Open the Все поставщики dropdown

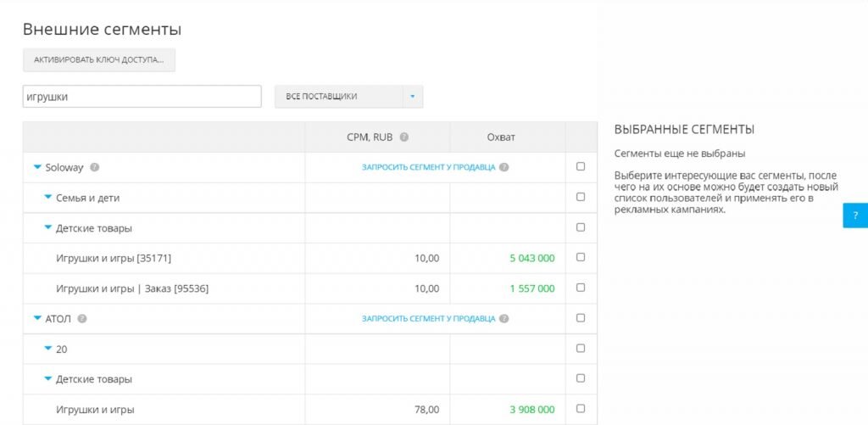(x=348, y=97)
